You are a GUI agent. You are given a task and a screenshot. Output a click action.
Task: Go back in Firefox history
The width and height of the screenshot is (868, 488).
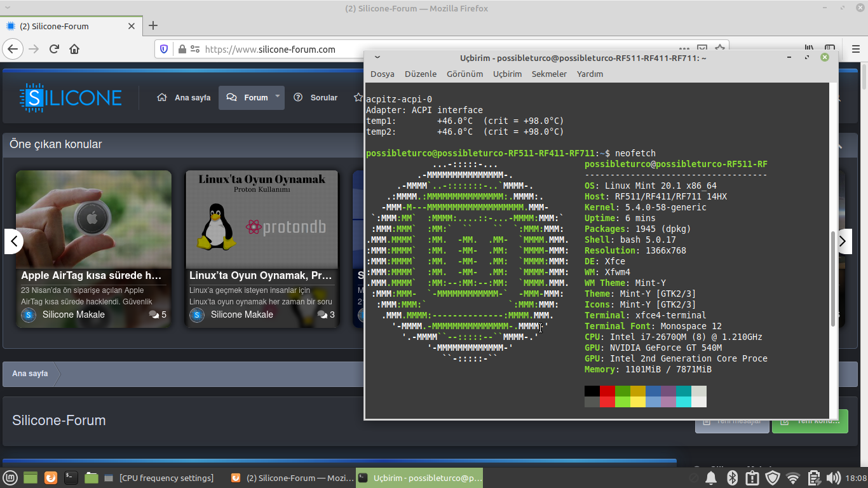pyautogui.click(x=13, y=49)
